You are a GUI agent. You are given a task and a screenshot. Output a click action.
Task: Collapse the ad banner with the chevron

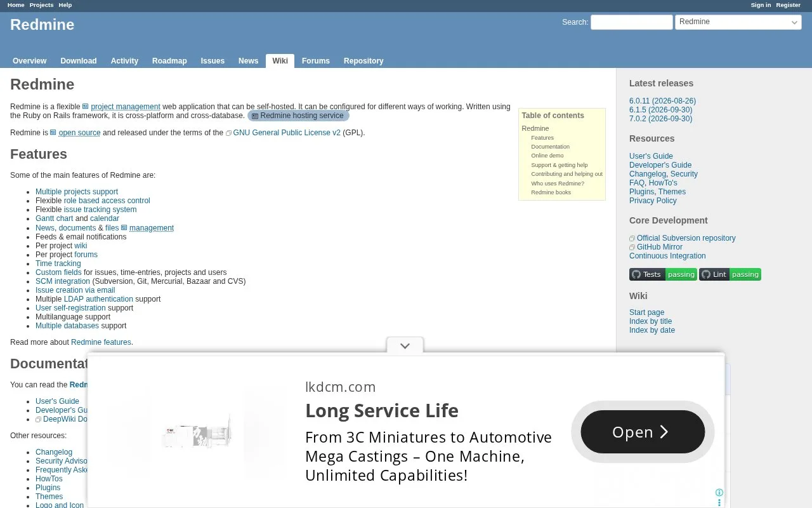[405, 345]
